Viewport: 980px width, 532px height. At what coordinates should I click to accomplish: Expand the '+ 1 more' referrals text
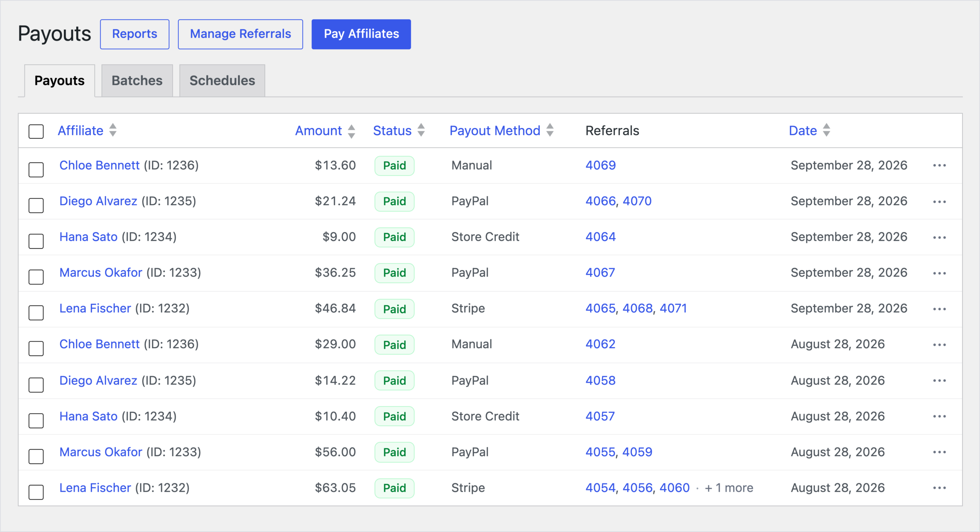(x=729, y=488)
